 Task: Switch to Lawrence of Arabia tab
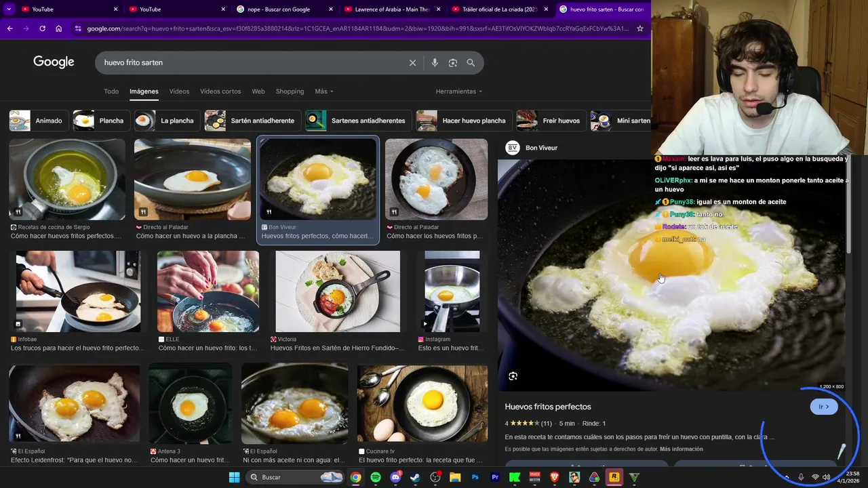click(x=393, y=9)
